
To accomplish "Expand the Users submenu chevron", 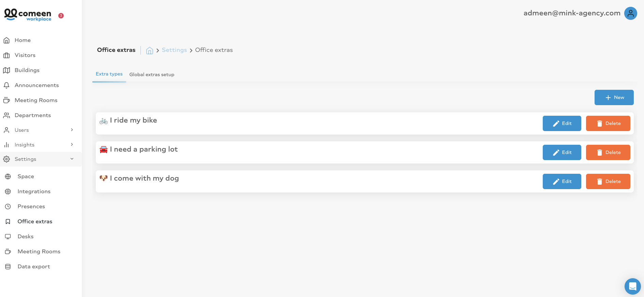I will pos(72,130).
